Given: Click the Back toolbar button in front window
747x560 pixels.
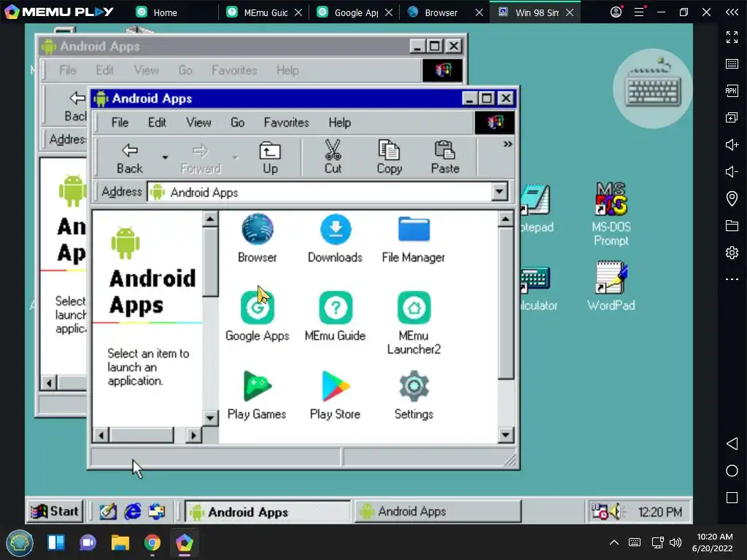Looking at the screenshot, I should [130, 158].
